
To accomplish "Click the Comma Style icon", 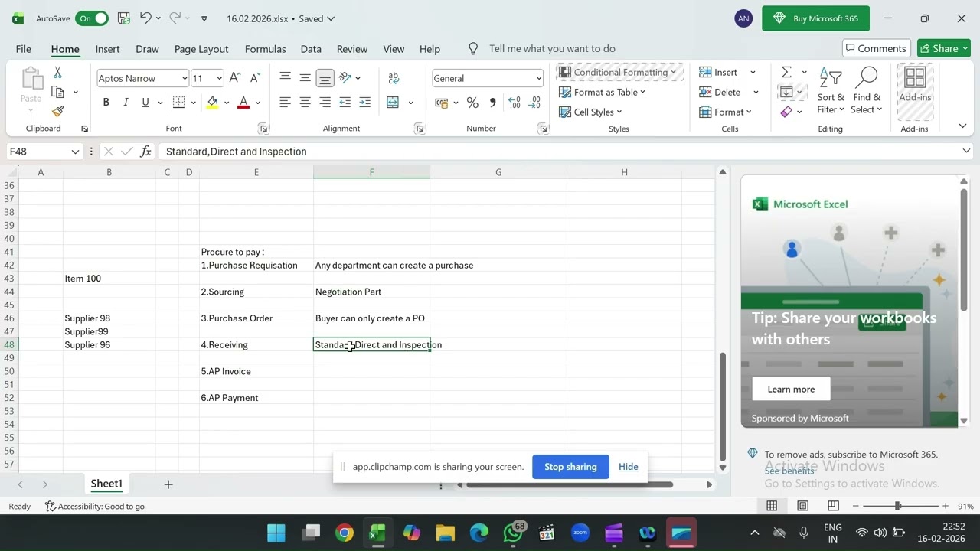I will (x=492, y=103).
